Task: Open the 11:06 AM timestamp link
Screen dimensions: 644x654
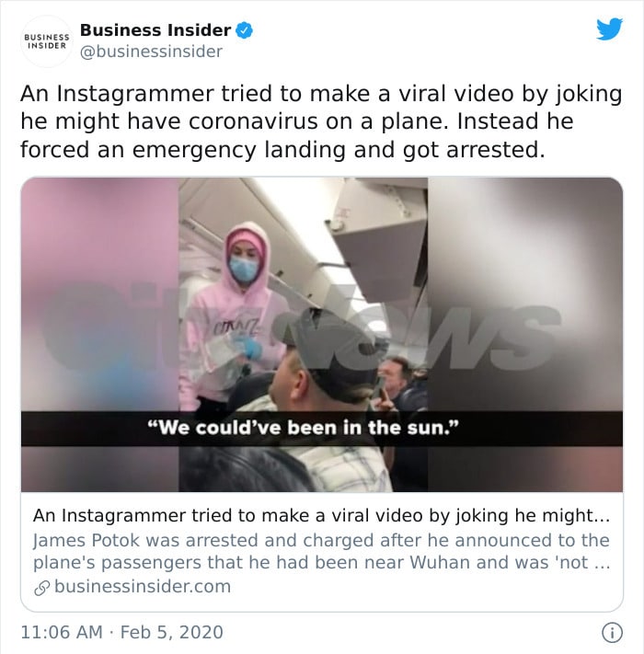Action: (x=62, y=632)
